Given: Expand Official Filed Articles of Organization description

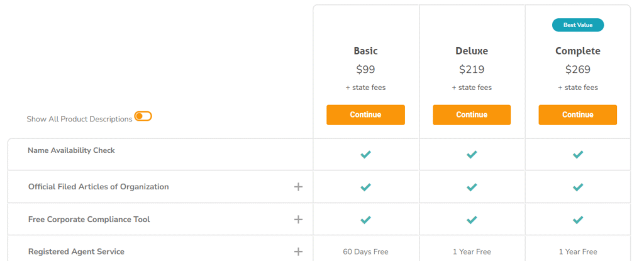Looking at the screenshot, I should (x=298, y=187).
